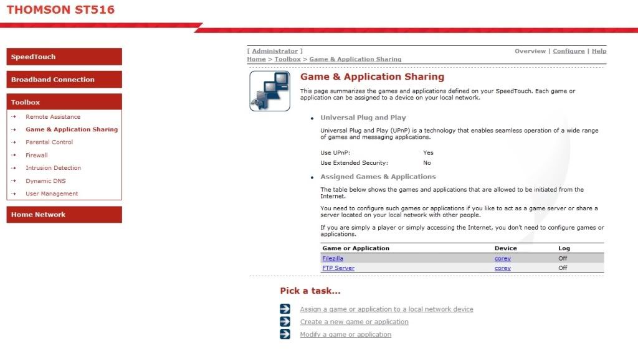Screen dimensions: 638x364
Task: Click the Log value Off for FTP Server
Action: click(563, 268)
